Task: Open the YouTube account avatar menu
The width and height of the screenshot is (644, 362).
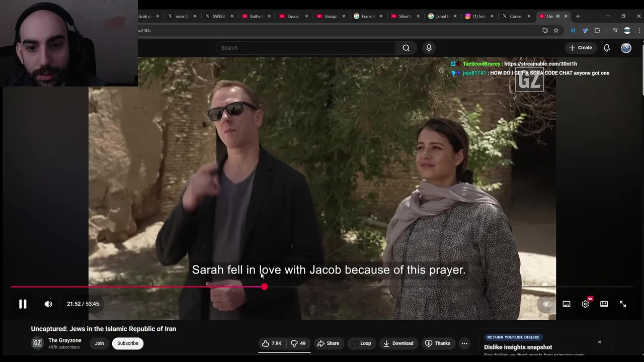Action: 626,48
